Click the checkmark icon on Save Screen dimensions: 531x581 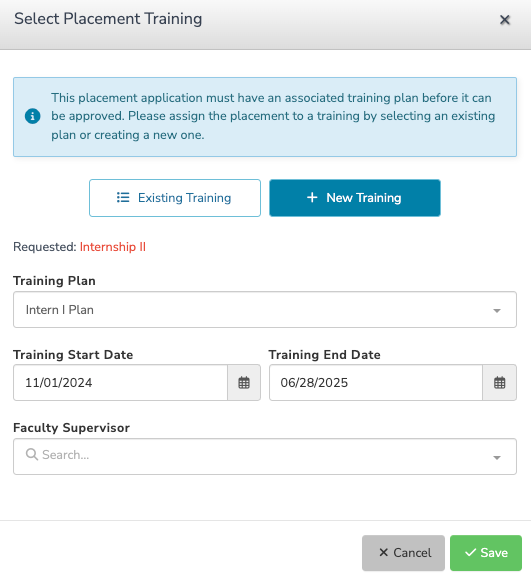[471, 552]
